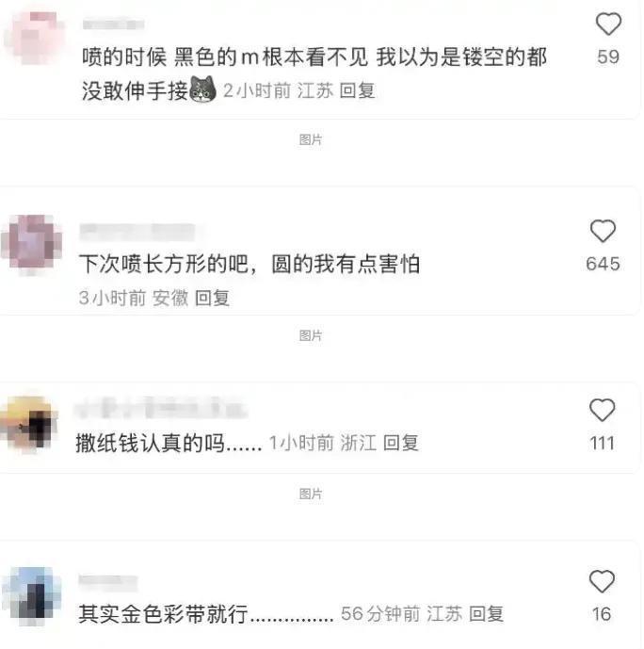Like the comment with 645 likes
The image size is (644, 649).
(603, 231)
